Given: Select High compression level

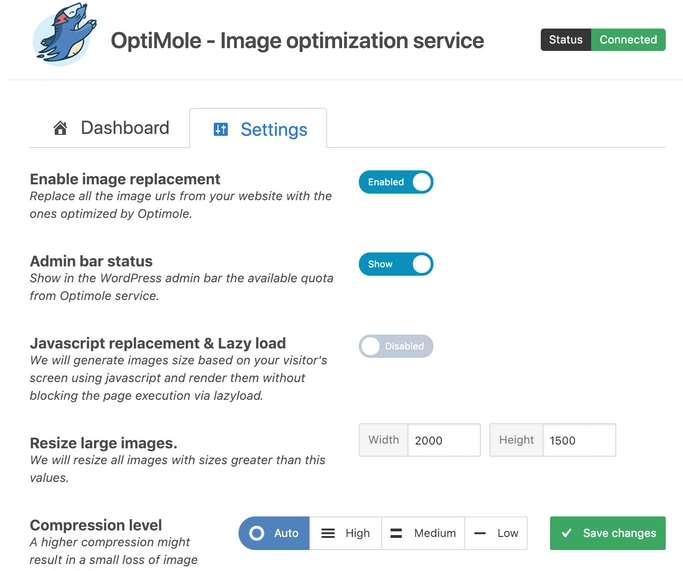Looking at the screenshot, I should (x=345, y=533).
